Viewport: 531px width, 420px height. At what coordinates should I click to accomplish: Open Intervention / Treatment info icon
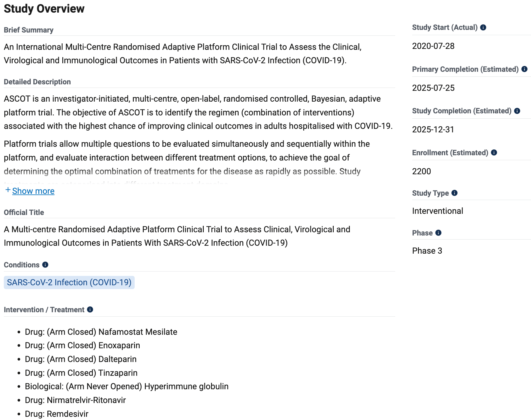tap(90, 310)
